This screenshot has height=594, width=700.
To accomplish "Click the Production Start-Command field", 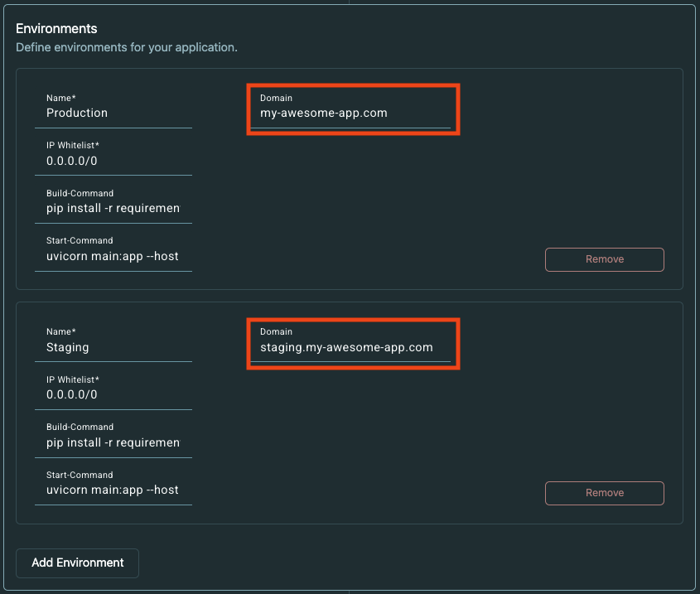I will [x=113, y=255].
